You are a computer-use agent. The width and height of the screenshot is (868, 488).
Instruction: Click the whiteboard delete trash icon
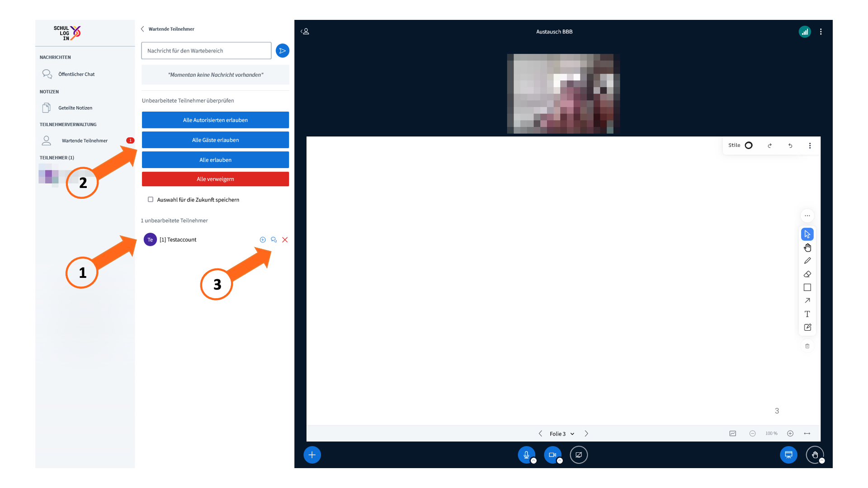tap(807, 346)
